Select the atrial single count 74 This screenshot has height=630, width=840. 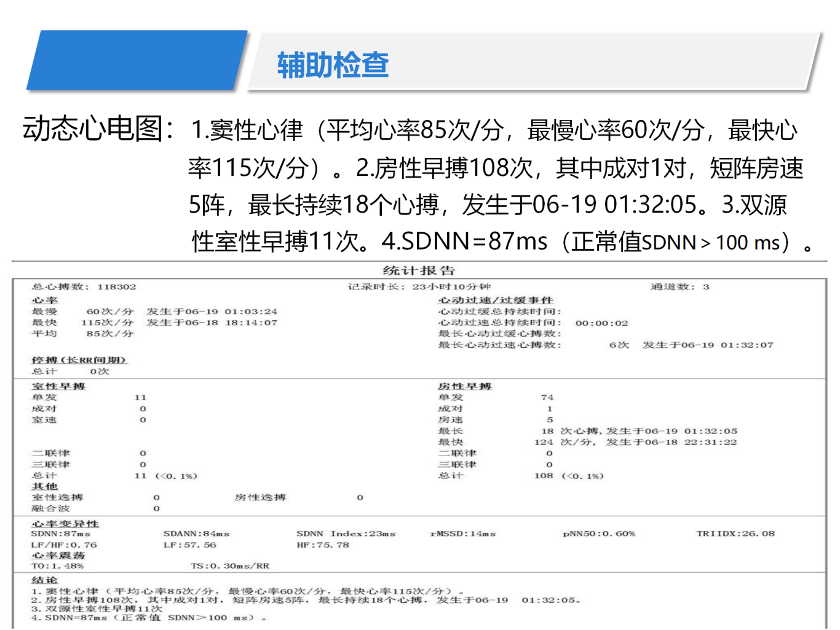(547, 398)
